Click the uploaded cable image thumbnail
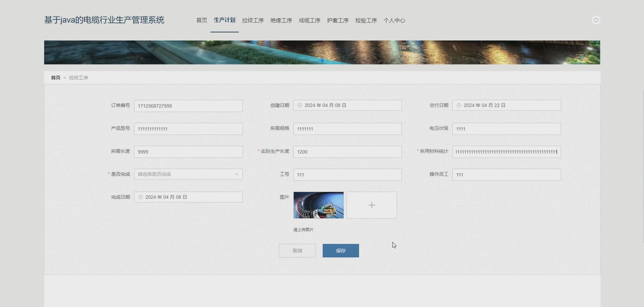644x307 pixels. pos(319,205)
